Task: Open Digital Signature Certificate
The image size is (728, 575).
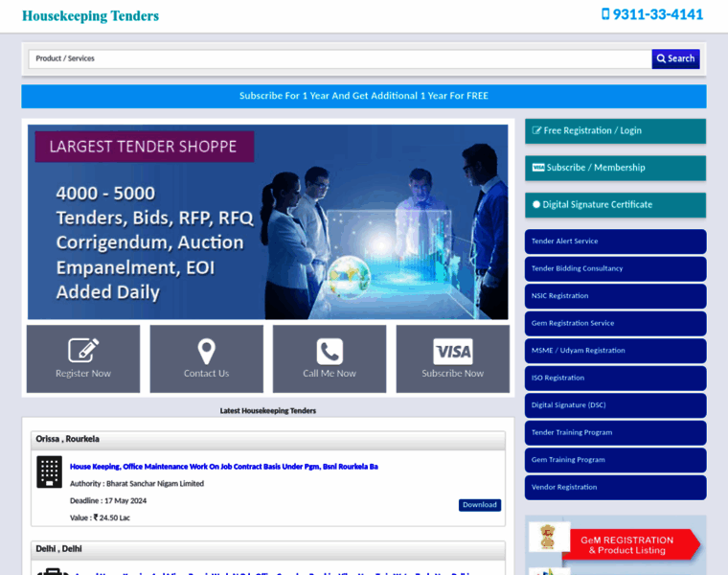Action: point(615,205)
